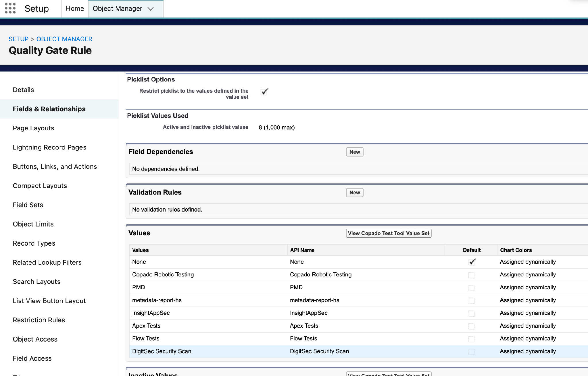Click the OBJECT MANAGER breadcrumb link
Screen dimensions: 588x376
tap(64, 39)
